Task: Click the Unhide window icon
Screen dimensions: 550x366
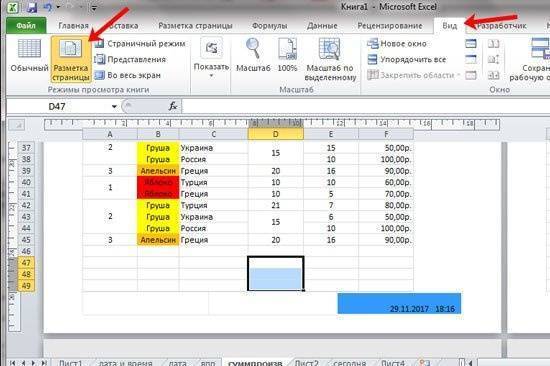Action: point(471,75)
